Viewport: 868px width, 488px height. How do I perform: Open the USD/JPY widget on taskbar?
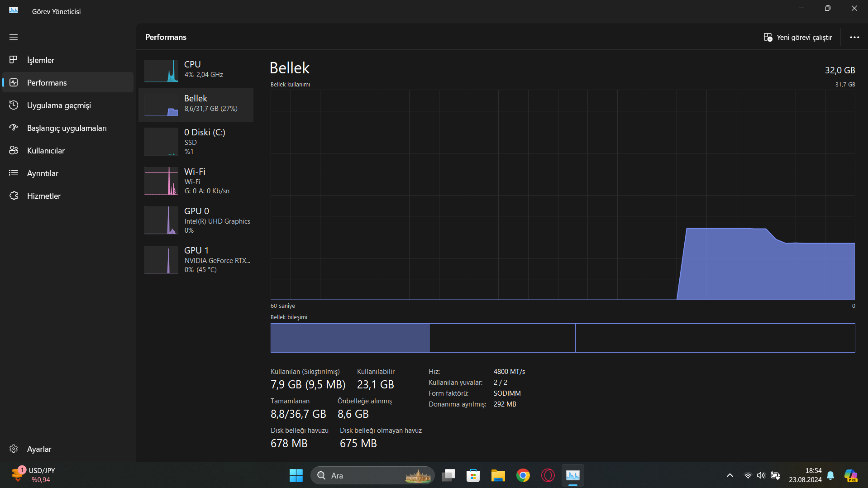(x=33, y=475)
